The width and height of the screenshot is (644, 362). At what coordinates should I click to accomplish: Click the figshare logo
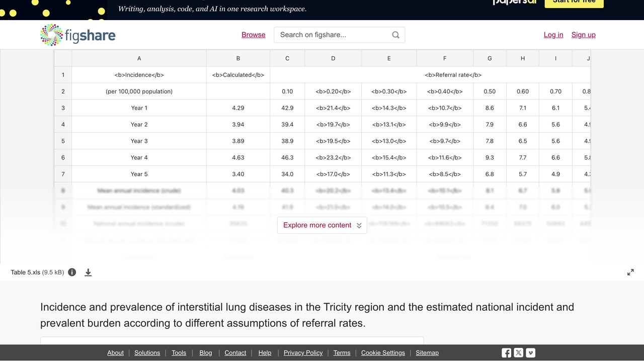(78, 35)
